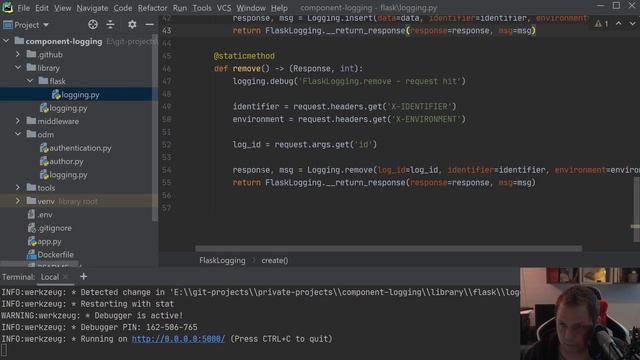Open the Refactor menu
The width and height of the screenshot is (640, 360).
click(152, 8)
